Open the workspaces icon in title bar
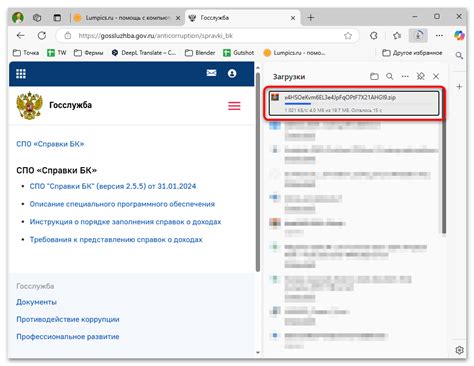This screenshot has height=366, width=474. point(37,18)
